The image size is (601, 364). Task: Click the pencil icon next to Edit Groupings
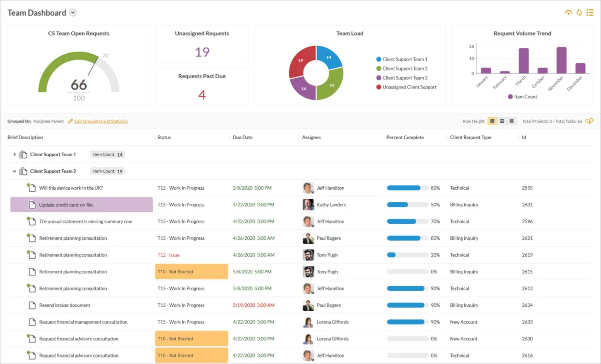71,121
